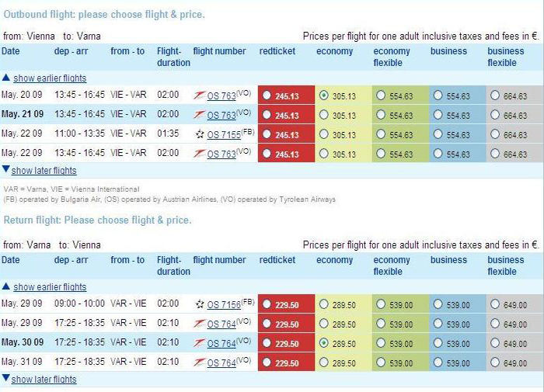Open OS 764 link for May 29 return
This screenshot has height=392, width=544.
(x=221, y=324)
